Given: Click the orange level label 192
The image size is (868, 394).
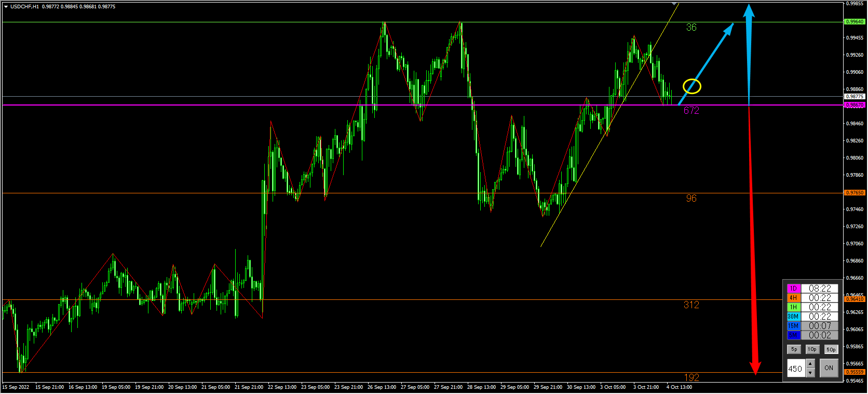Looking at the screenshot, I should pos(691,377).
